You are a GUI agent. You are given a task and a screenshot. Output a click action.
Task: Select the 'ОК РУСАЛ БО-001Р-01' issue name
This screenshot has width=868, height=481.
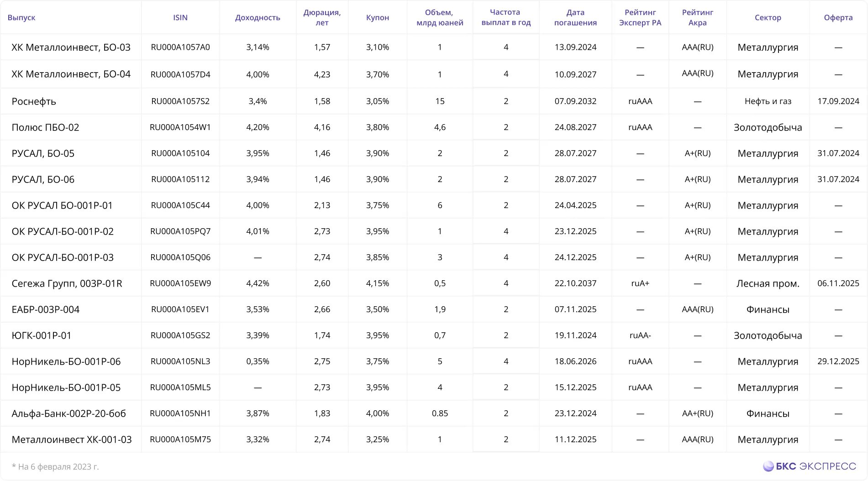coord(62,205)
